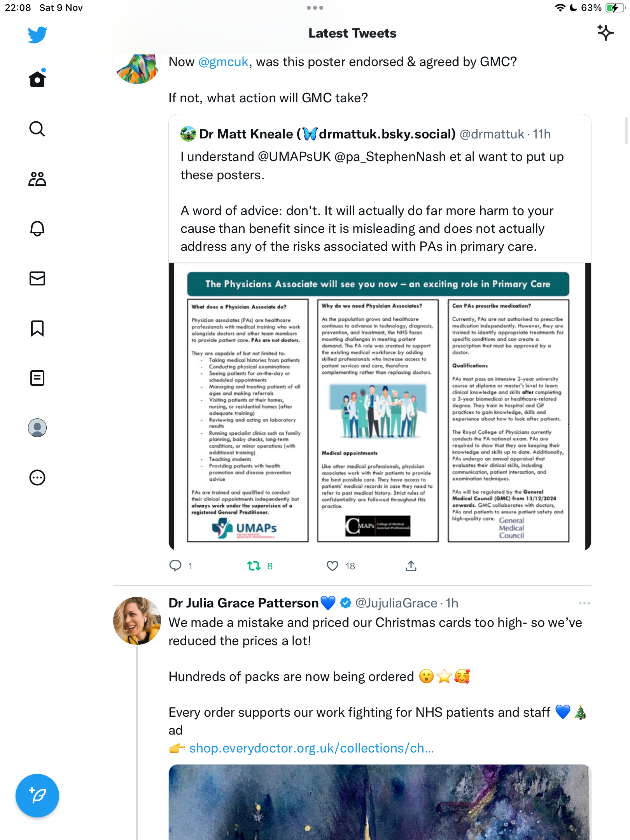
Task: Expand the More circle menu in sidebar
Action: (x=37, y=478)
